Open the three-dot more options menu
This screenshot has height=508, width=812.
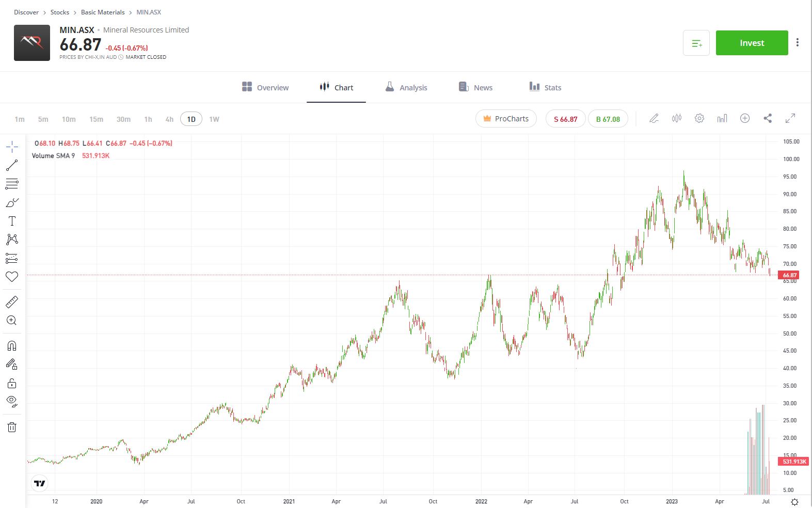tap(798, 42)
